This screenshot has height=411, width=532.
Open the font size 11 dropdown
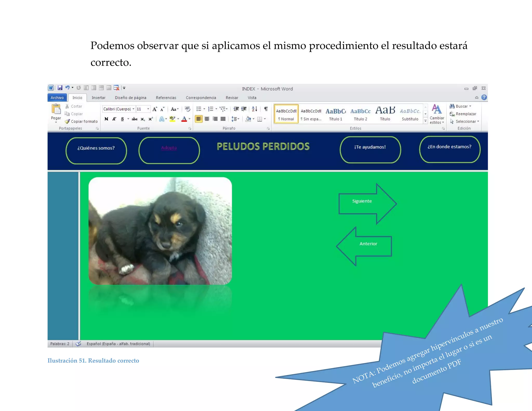(x=148, y=109)
